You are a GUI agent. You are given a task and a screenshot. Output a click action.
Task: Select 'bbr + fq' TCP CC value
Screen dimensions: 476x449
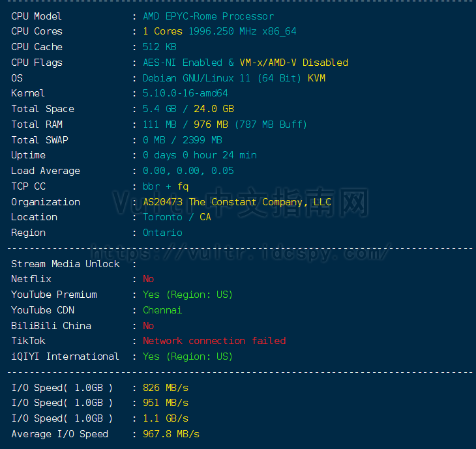[x=166, y=186]
